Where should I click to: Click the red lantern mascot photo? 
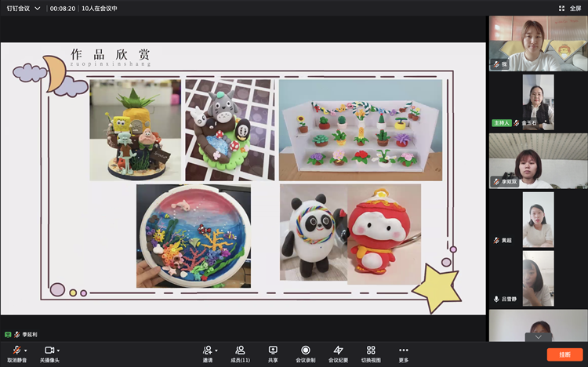(x=384, y=234)
